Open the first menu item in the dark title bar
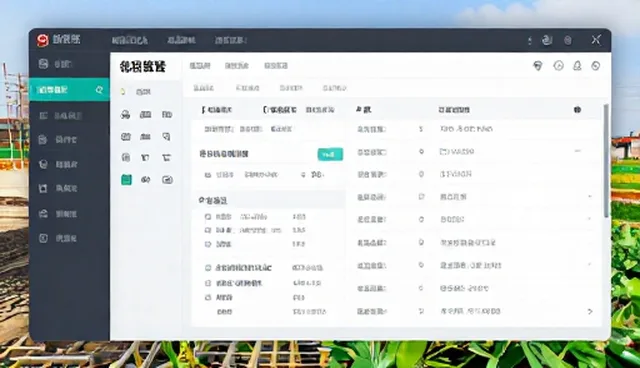 [x=130, y=40]
